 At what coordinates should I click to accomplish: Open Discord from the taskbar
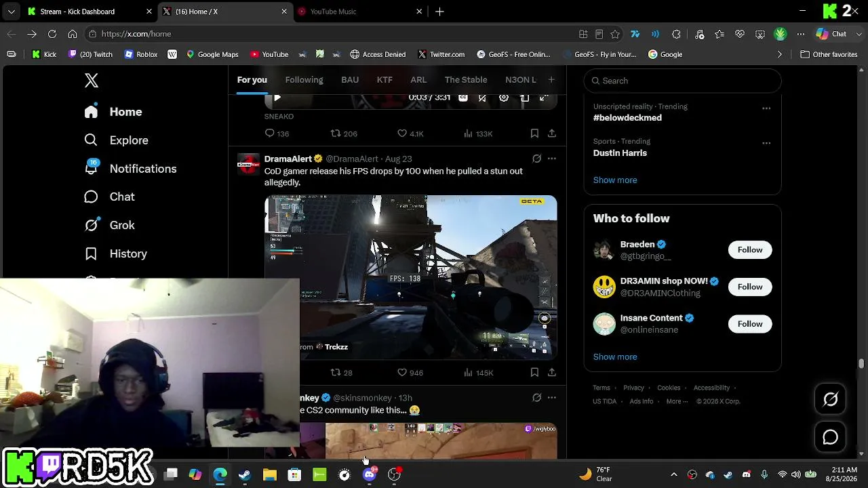tap(370, 474)
